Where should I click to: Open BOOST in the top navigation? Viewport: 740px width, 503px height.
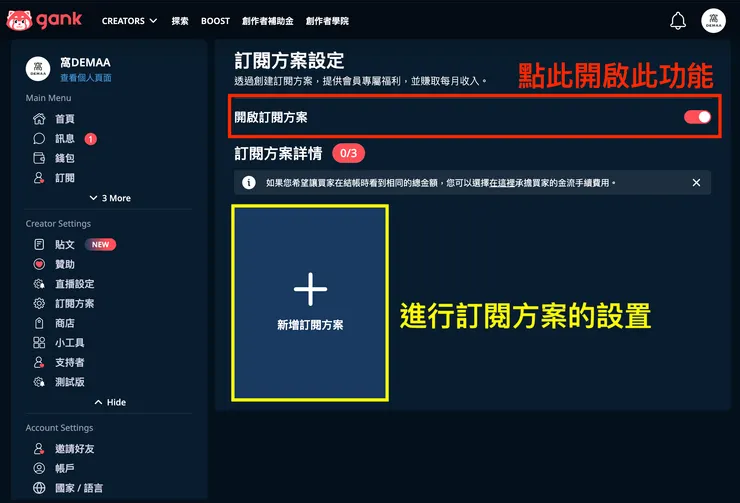point(215,21)
